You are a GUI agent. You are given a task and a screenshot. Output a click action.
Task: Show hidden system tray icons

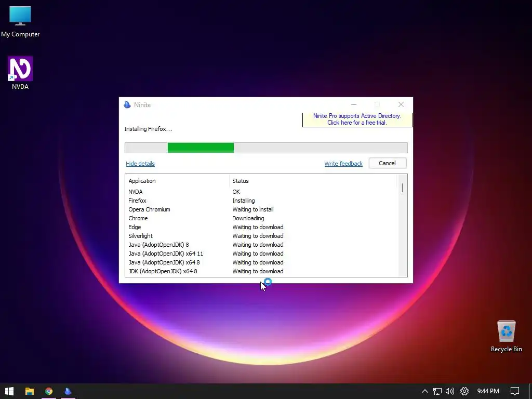tap(424, 391)
